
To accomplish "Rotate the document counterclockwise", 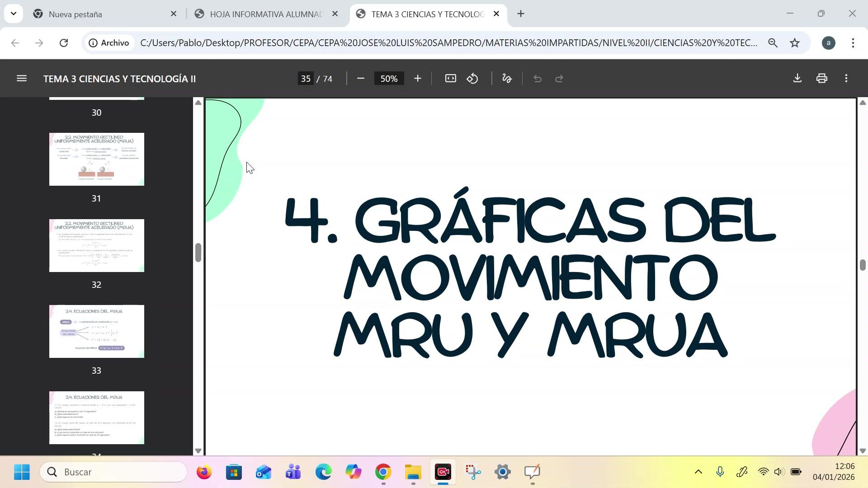I will (472, 79).
